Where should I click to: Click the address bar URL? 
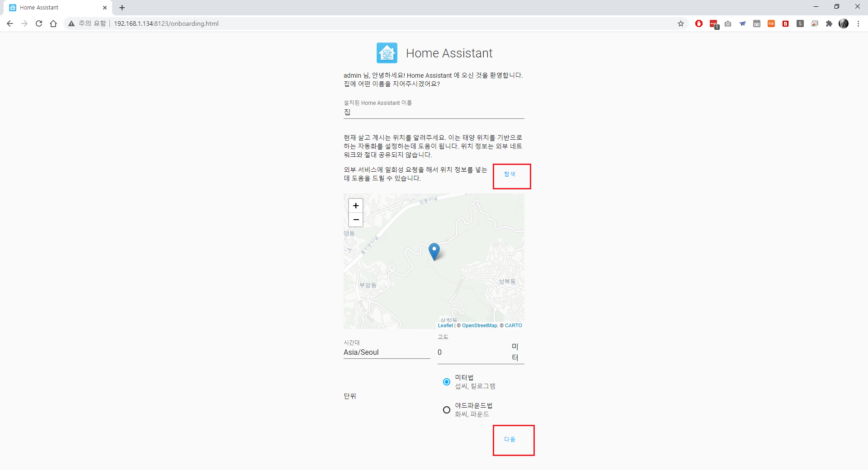[x=166, y=23]
